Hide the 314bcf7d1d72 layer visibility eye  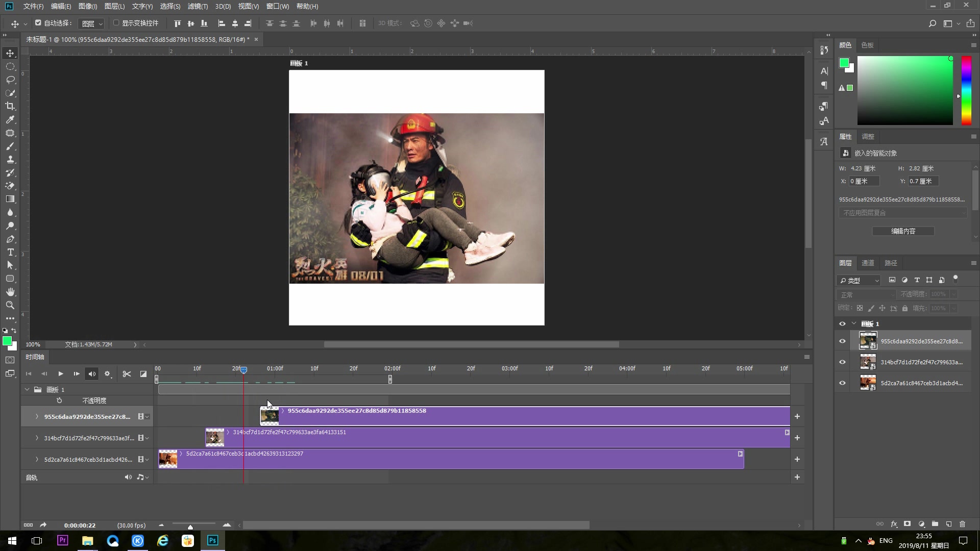(x=842, y=362)
